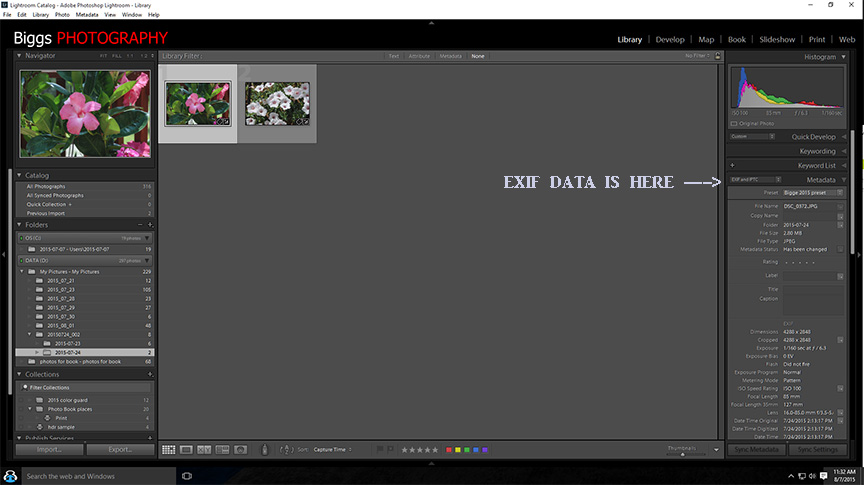
Task: Expand the Keywording panel
Action: coord(844,151)
